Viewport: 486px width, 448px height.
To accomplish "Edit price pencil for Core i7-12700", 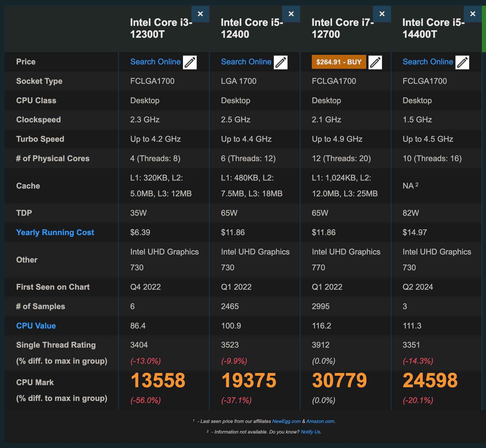I will [375, 62].
